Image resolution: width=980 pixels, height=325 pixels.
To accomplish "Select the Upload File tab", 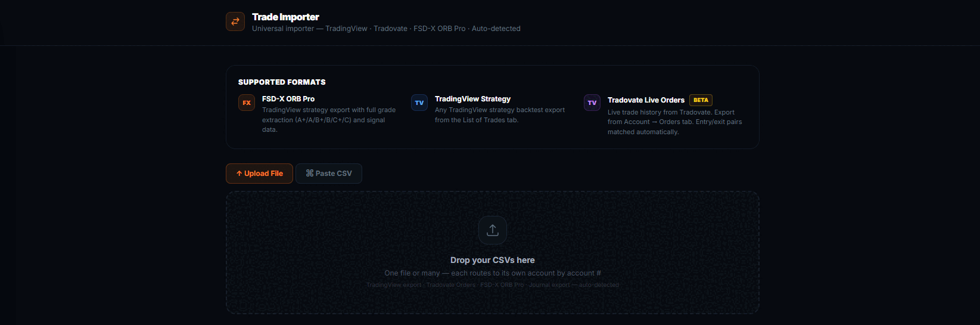I will coord(259,174).
